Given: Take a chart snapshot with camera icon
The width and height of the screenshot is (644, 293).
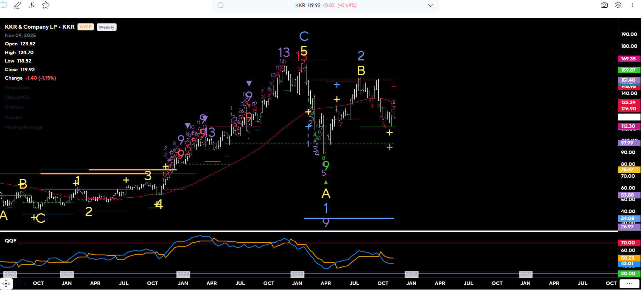Looking at the screenshot, I should [604, 5].
